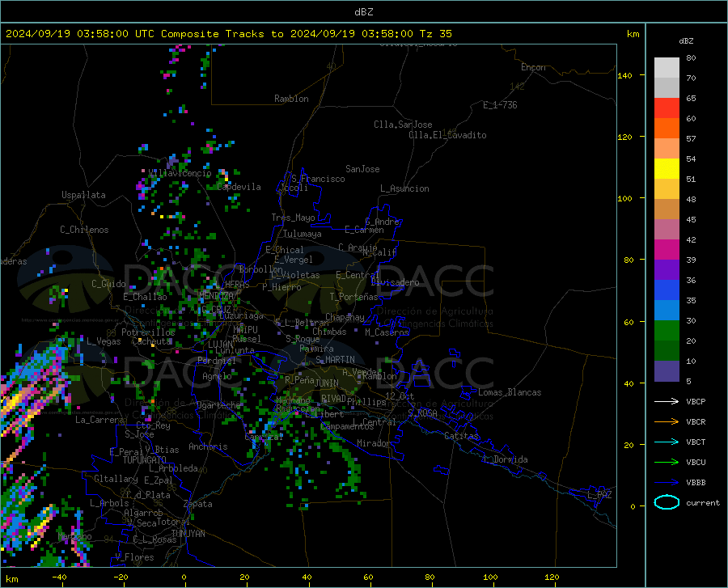The height and width of the screenshot is (588, 728).
Task: Click the C_Chilenos label
Action: coord(84,230)
